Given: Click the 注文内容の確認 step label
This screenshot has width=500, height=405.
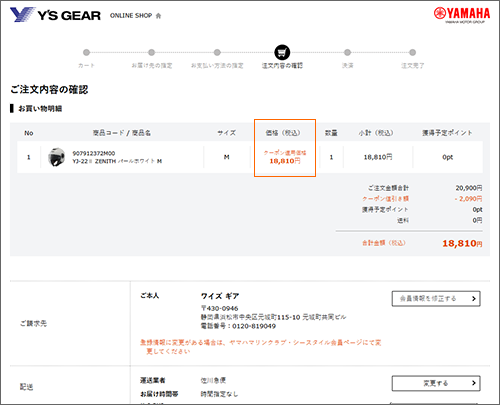Looking at the screenshot, I should click(x=282, y=66).
